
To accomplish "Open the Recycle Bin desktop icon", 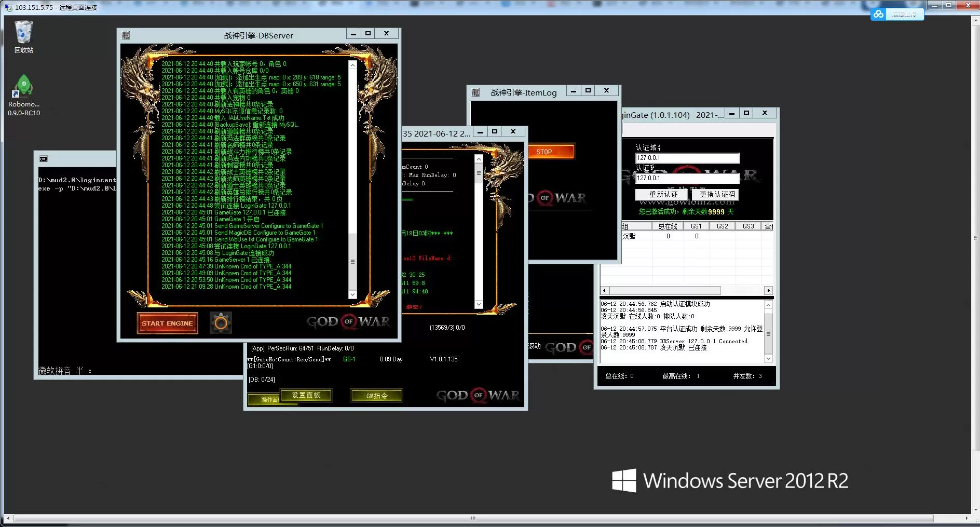I will (23, 32).
